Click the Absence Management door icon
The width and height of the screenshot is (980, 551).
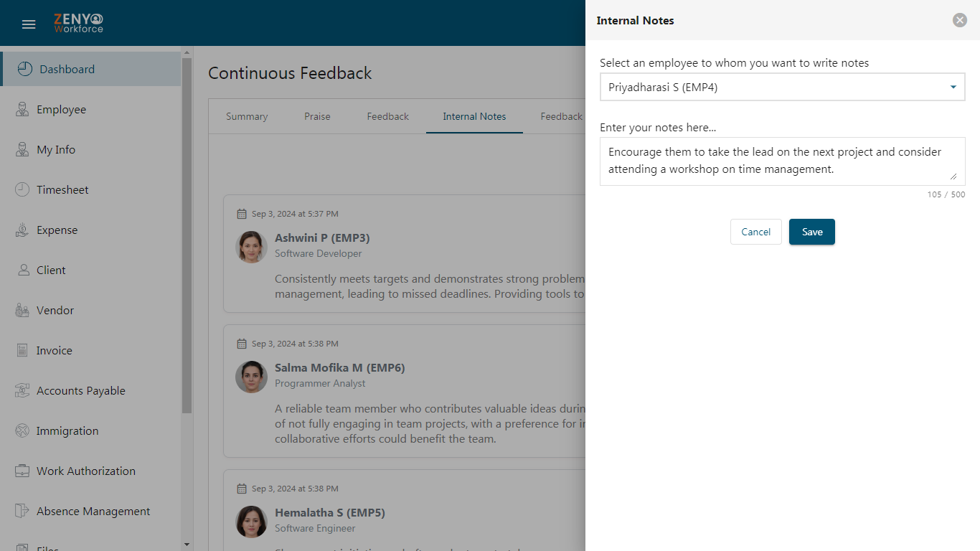(x=22, y=511)
